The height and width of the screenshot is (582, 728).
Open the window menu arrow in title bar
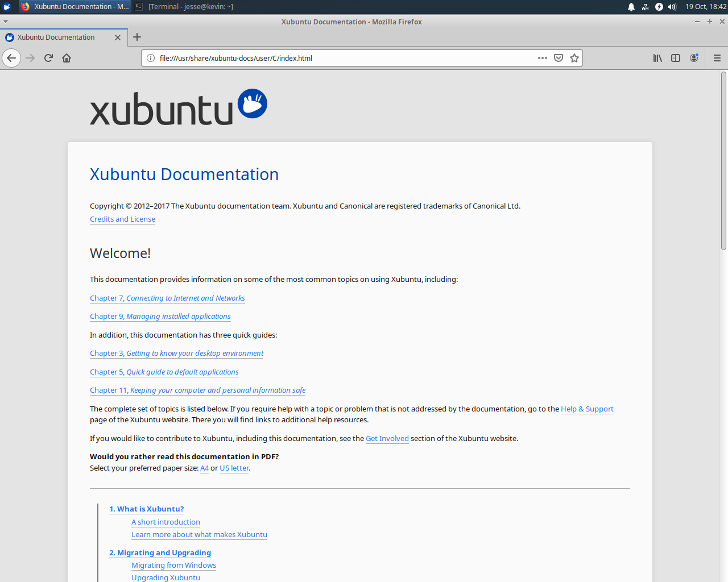point(6,22)
